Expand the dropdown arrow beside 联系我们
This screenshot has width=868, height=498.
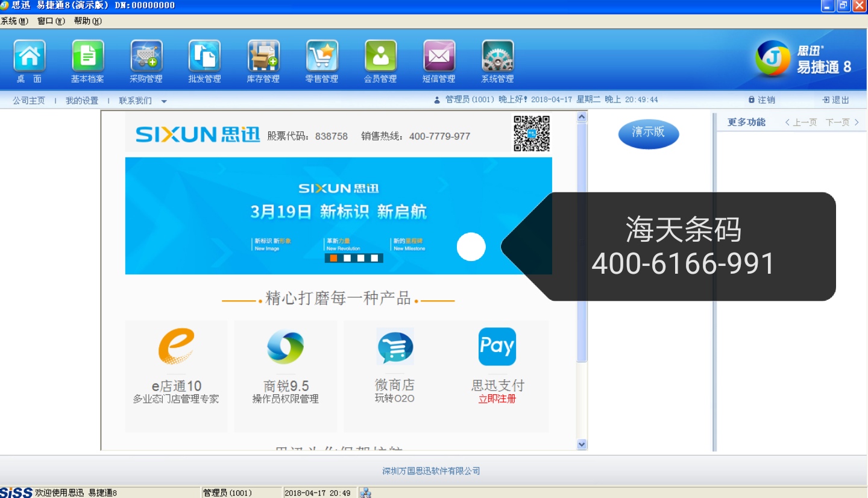(164, 101)
